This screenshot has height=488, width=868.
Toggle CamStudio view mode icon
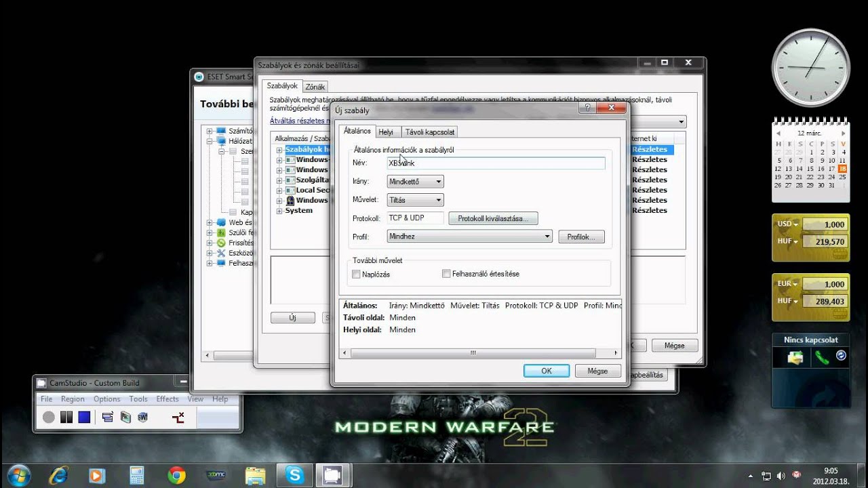(108, 418)
